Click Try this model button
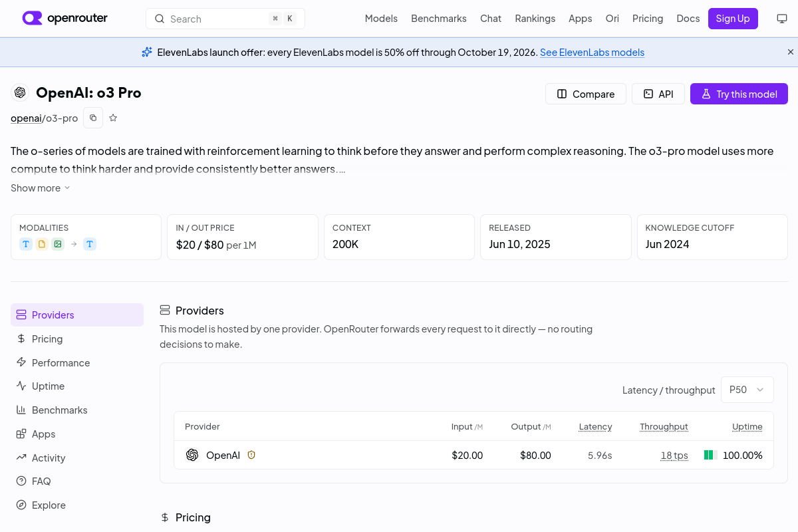This screenshot has height=532, width=798. pos(739,94)
